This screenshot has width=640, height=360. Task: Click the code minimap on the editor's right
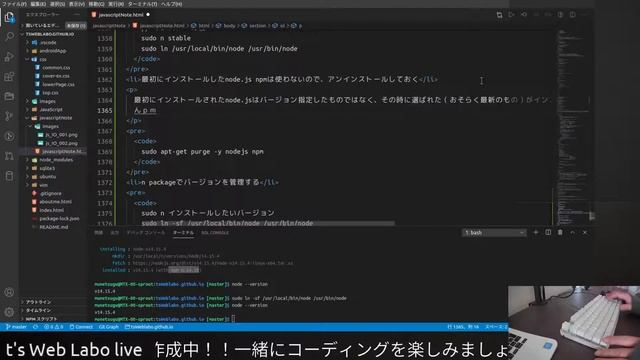572,127
